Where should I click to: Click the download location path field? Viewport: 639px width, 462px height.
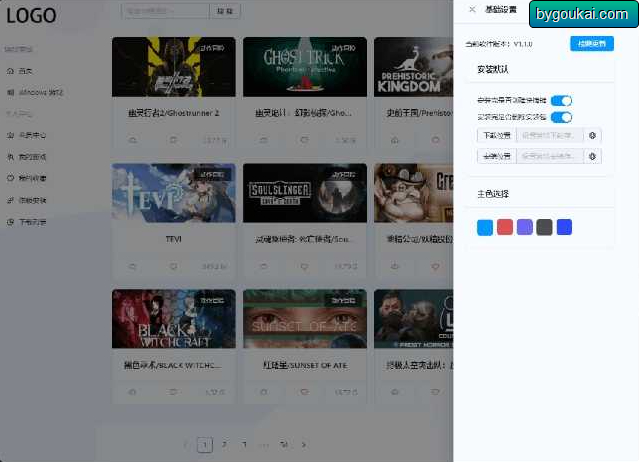point(550,135)
